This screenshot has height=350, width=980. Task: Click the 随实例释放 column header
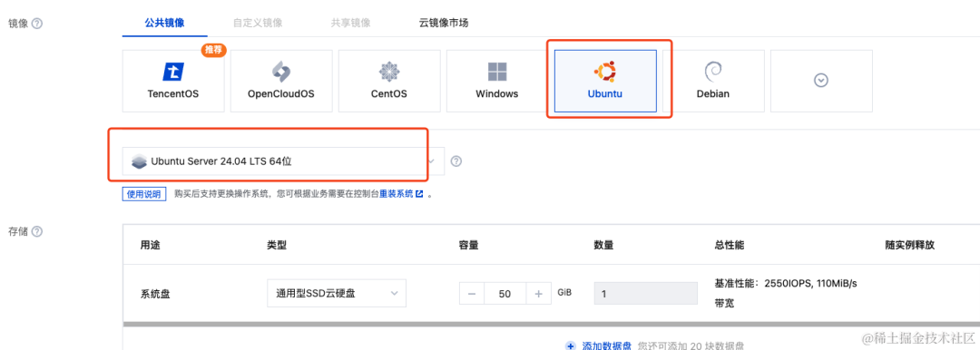click(x=909, y=245)
